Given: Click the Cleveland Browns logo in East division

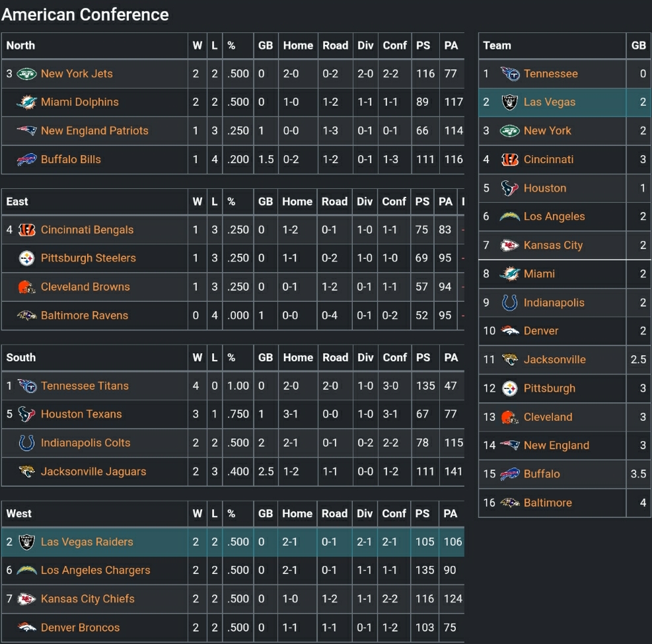Looking at the screenshot, I should (26, 287).
